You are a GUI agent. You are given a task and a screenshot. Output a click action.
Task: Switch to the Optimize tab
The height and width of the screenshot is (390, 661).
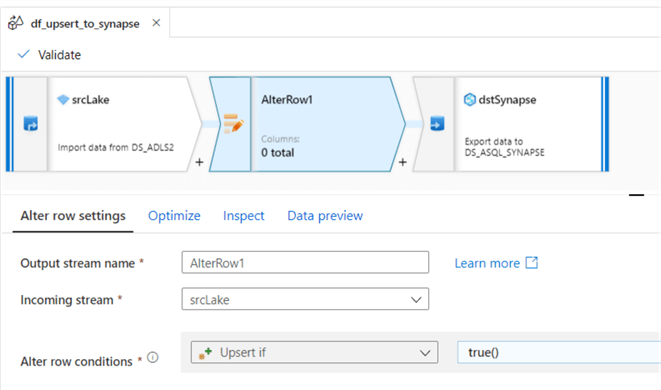(174, 216)
